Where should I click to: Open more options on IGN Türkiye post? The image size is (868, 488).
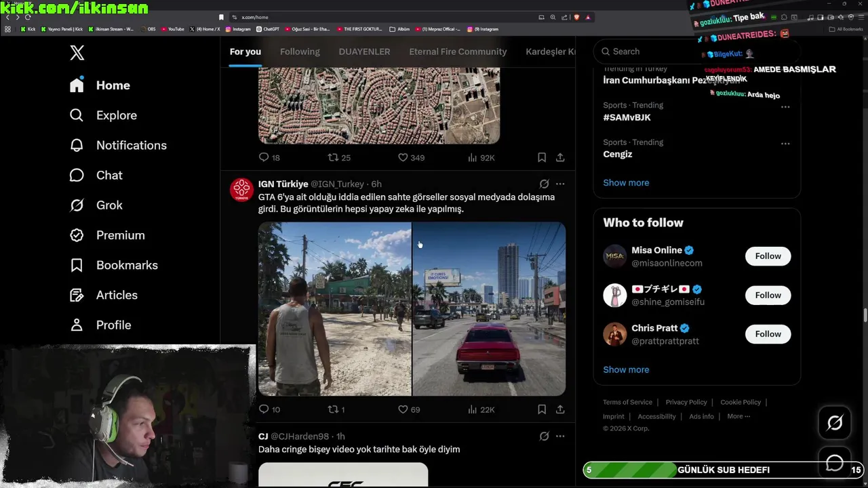pyautogui.click(x=560, y=184)
